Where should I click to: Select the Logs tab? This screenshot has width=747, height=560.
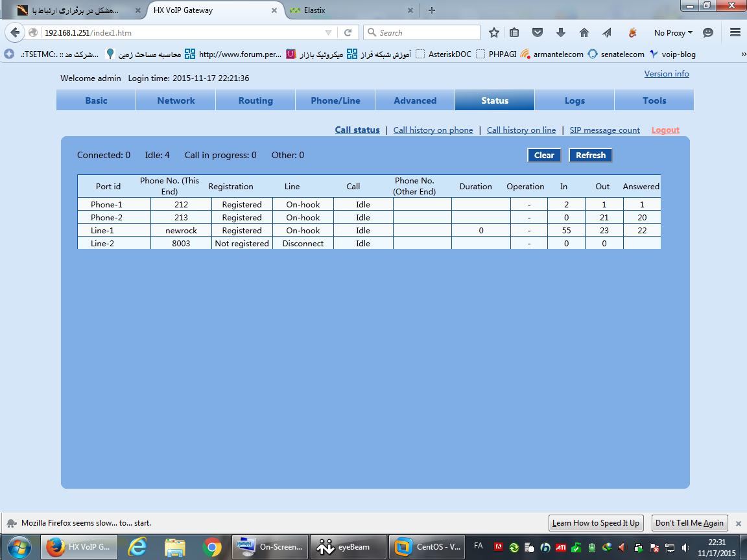point(575,100)
